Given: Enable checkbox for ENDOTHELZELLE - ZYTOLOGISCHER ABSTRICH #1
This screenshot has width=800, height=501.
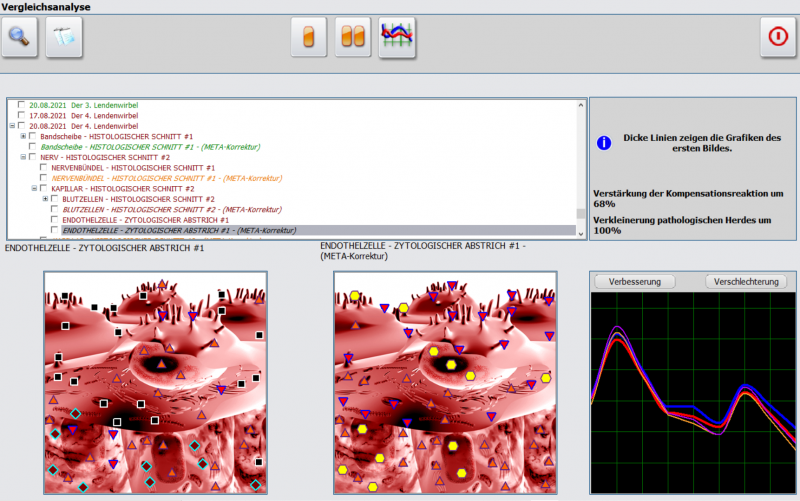Looking at the screenshot, I should coord(55,220).
